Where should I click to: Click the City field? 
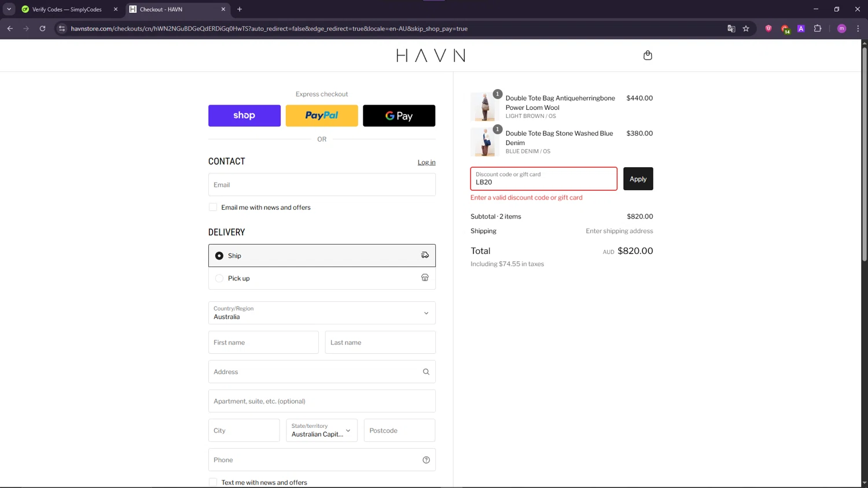[x=244, y=430]
